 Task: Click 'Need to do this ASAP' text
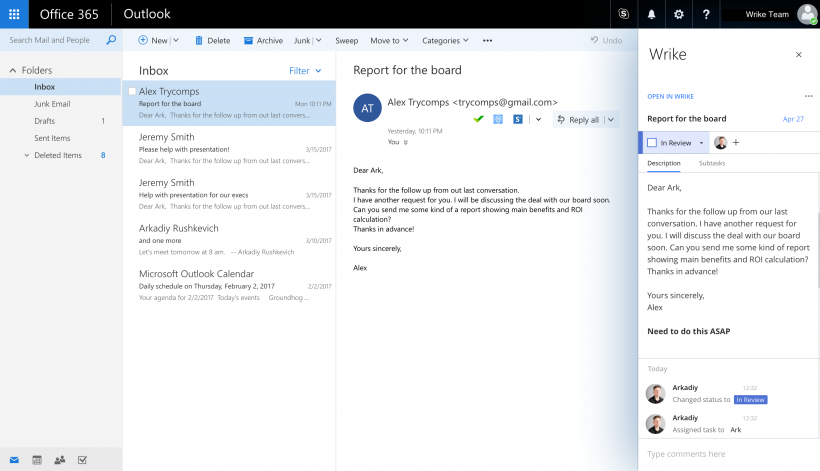[689, 331]
